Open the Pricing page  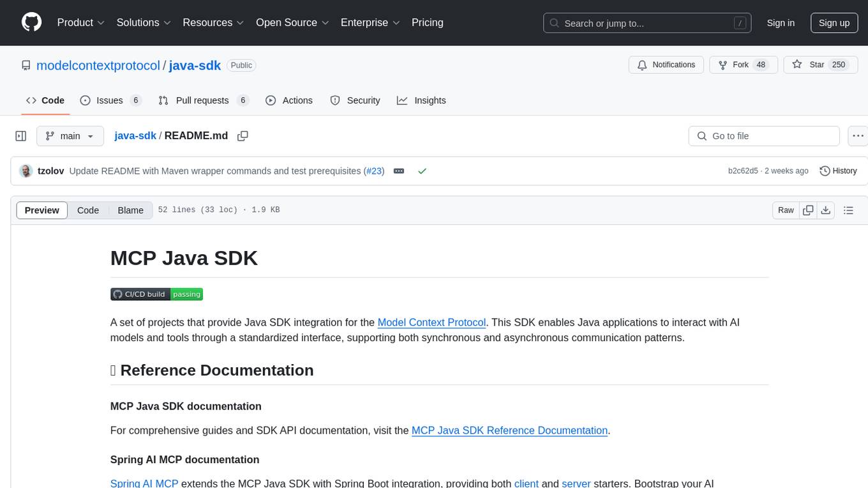tap(428, 22)
